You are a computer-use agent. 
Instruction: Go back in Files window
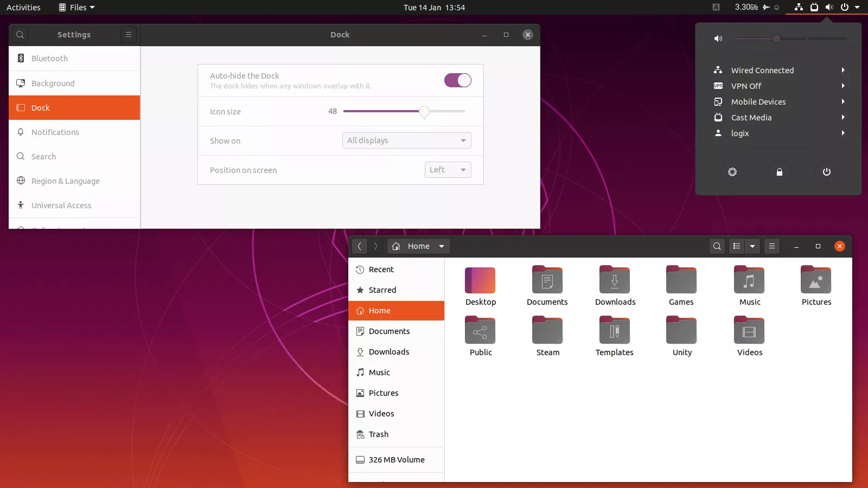[x=359, y=246]
